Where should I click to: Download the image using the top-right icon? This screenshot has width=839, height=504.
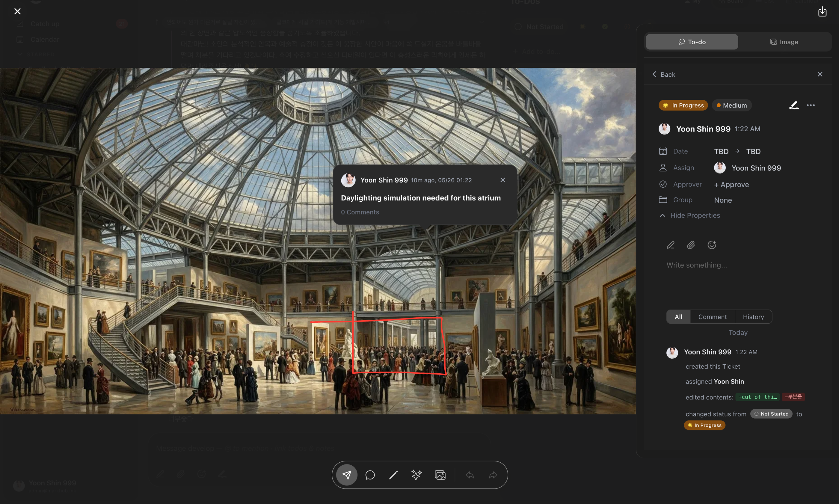click(x=822, y=12)
